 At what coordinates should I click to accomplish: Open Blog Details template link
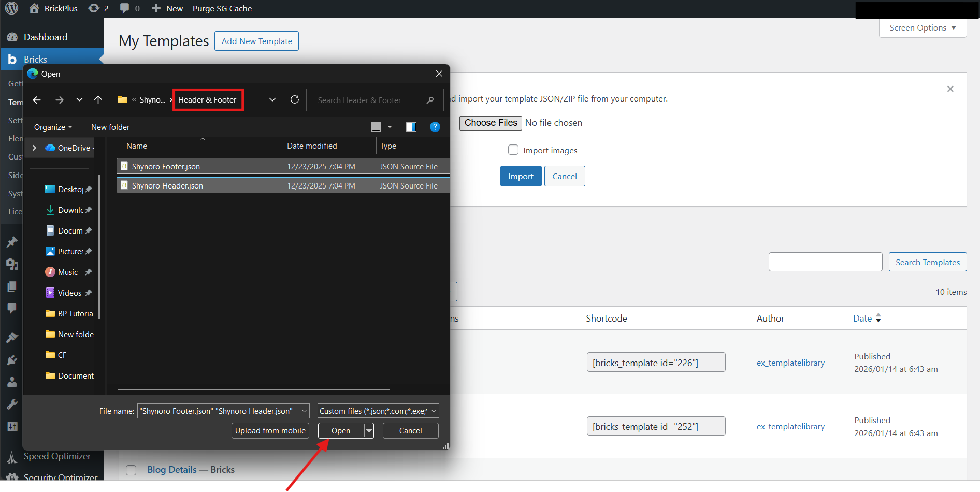[172, 470]
